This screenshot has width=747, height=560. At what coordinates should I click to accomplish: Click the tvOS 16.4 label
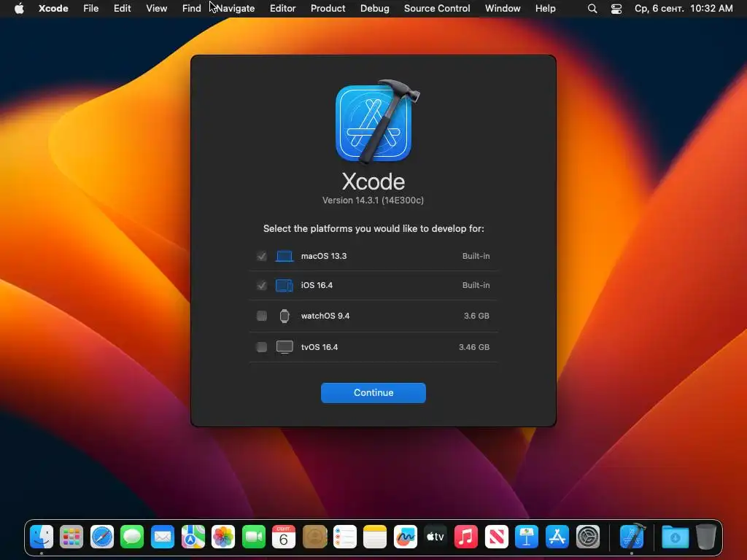[x=320, y=347]
